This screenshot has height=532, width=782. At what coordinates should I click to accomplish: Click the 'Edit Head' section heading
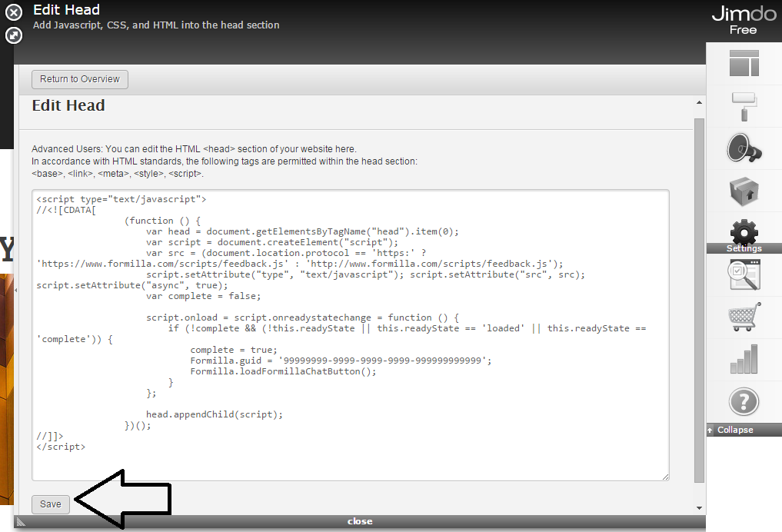coord(68,105)
